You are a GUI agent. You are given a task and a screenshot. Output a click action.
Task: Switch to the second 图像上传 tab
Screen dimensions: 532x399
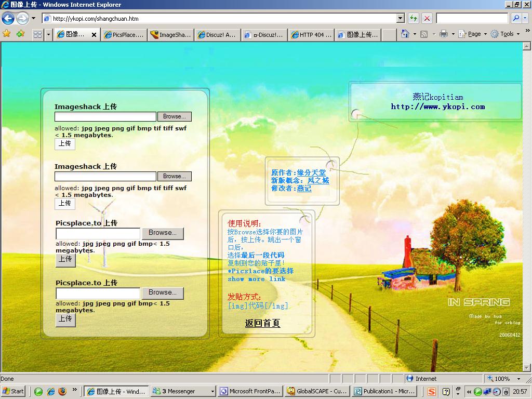358,35
